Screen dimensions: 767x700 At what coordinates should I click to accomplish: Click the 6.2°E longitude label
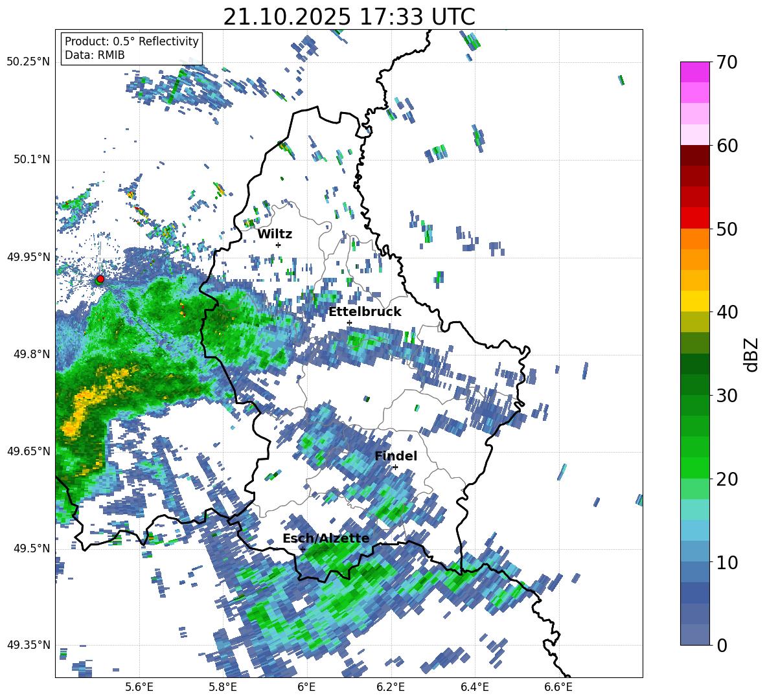pos(391,687)
